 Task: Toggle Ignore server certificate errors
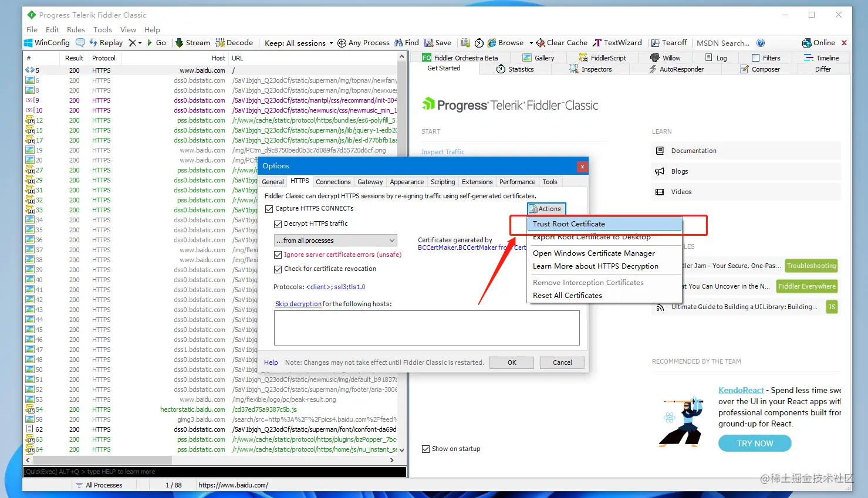[278, 255]
